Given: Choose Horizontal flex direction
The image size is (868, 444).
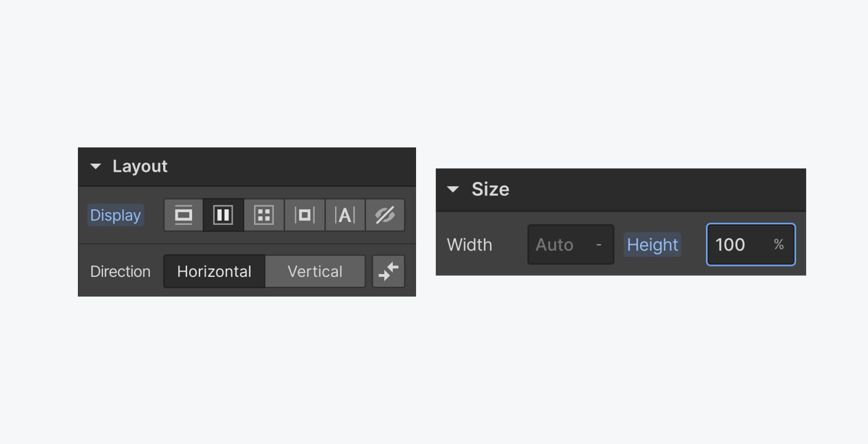Looking at the screenshot, I should (214, 271).
